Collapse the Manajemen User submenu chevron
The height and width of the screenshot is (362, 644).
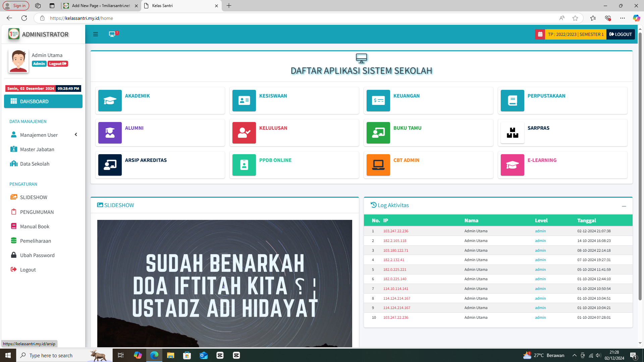pos(76,134)
